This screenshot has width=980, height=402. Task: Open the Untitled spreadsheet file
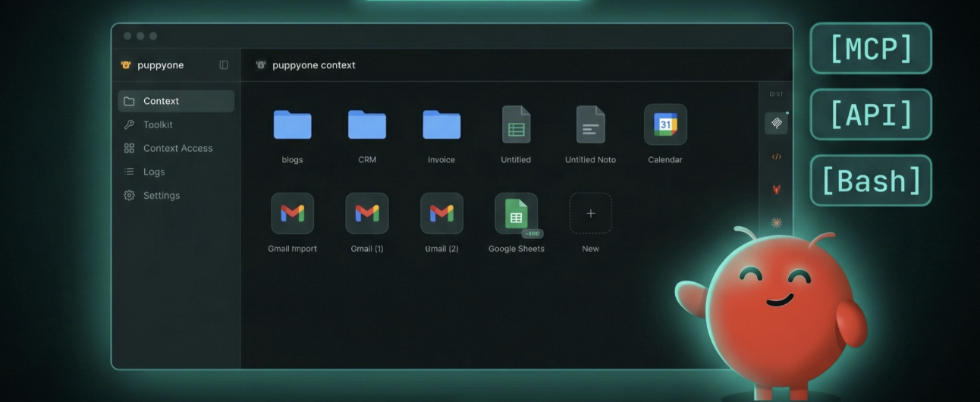[x=516, y=125]
